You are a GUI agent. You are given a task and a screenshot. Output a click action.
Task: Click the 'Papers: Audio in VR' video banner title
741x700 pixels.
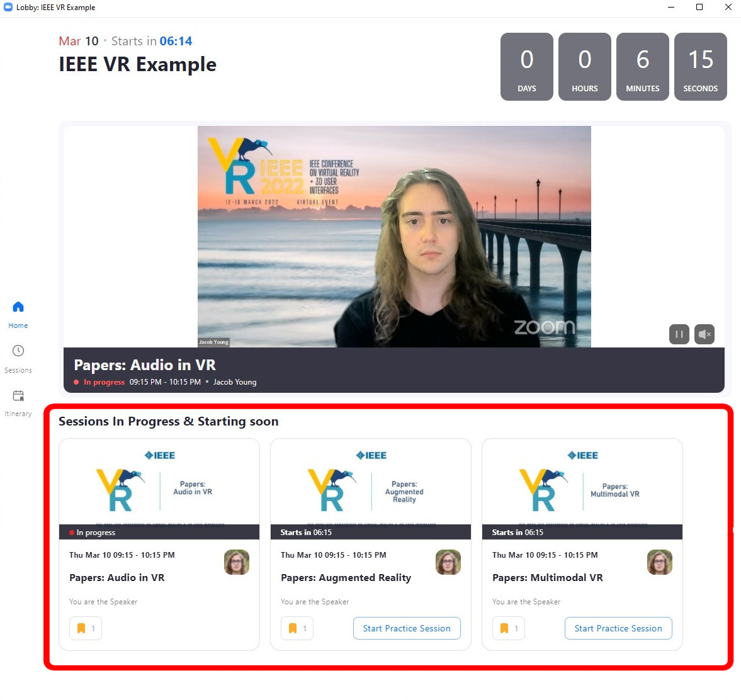coord(145,365)
